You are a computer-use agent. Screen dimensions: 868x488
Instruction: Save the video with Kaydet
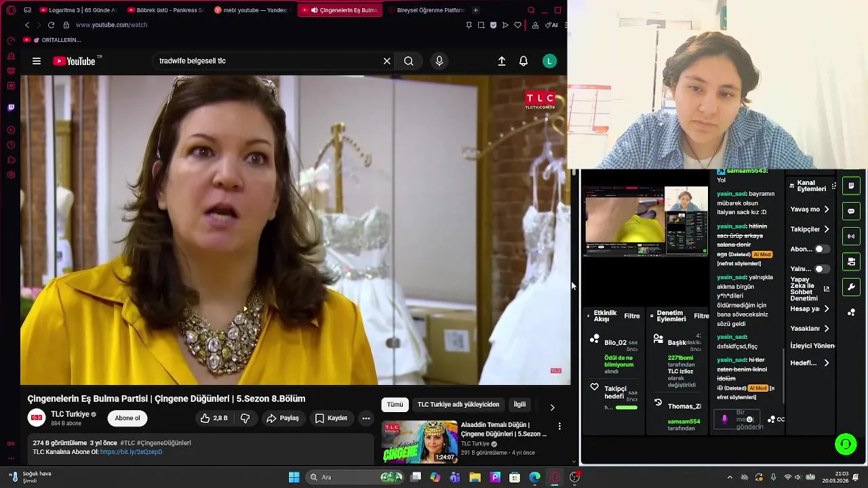tap(332, 418)
